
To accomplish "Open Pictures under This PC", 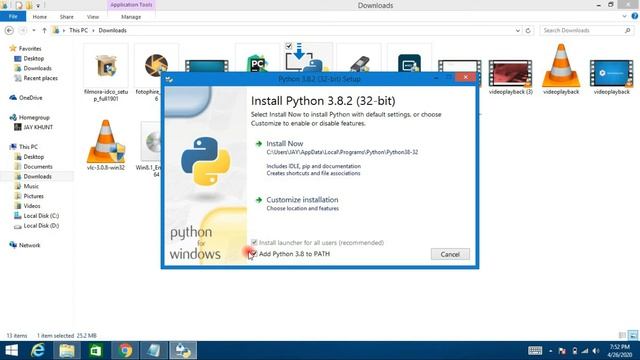I will pyautogui.click(x=33, y=196).
